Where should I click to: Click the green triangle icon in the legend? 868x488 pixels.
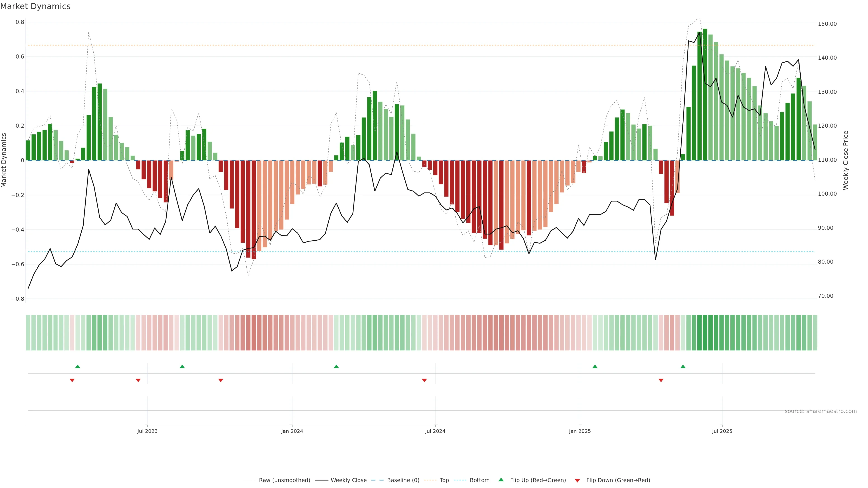tap(501, 480)
